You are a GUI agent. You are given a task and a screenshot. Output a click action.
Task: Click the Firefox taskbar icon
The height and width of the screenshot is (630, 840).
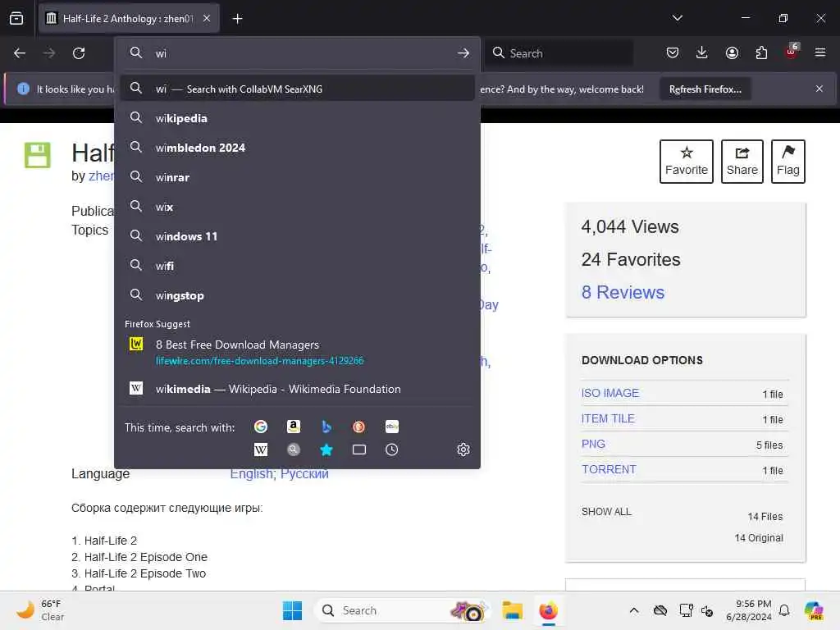[548, 610]
